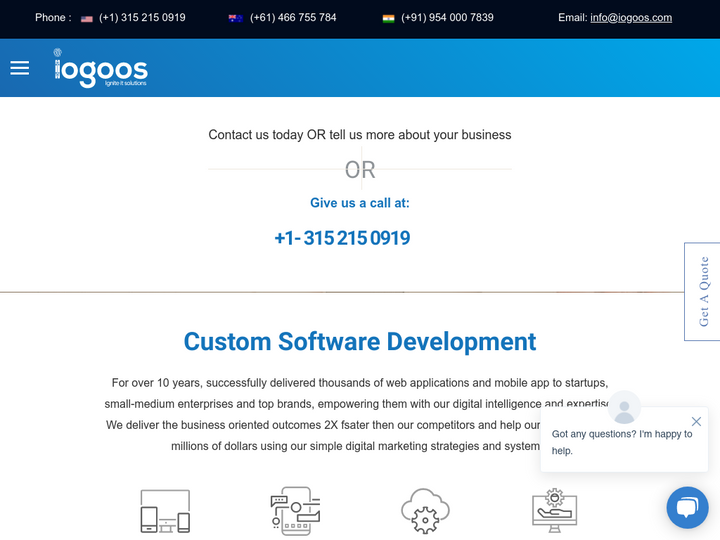Click the responsive devices service icon
The height and width of the screenshot is (540, 720).
[165, 511]
